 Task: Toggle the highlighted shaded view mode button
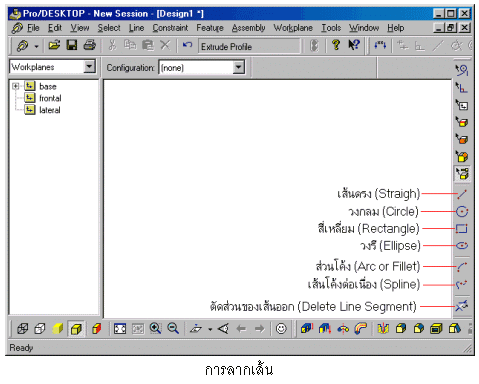tap(76, 329)
